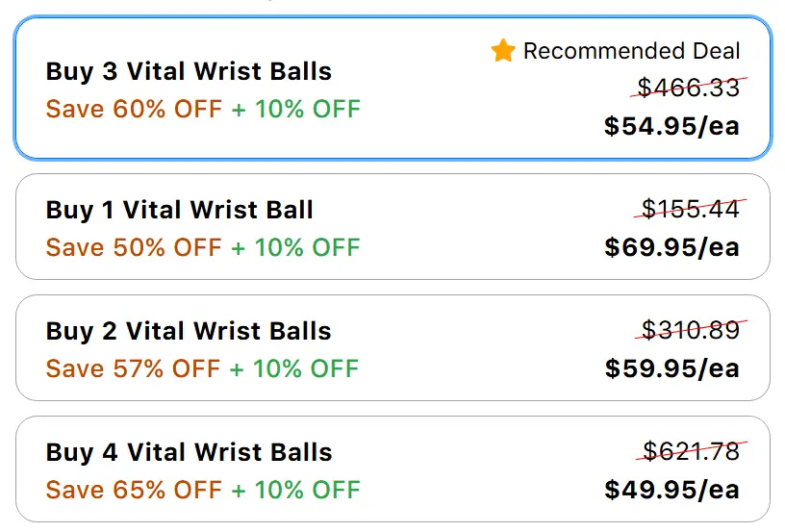
Task: Click the Save 57% OFF text
Action: coord(134,368)
